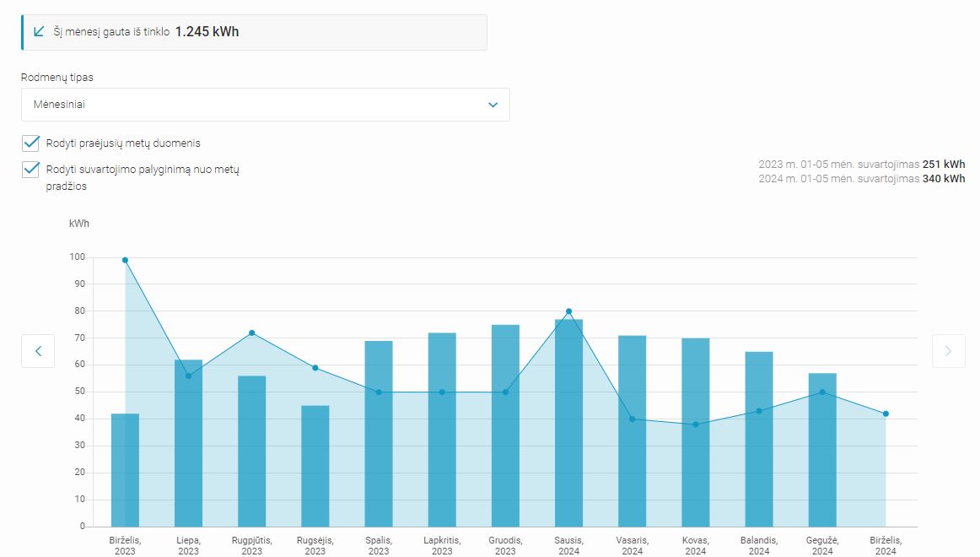Go to previous chart period arrow
The width and height of the screenshot is (980, 557).
[38, 351]
